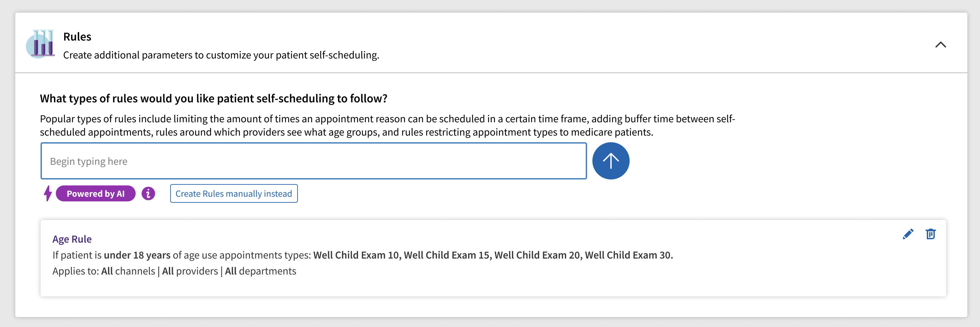Focus the 'Begin typing here' input field
980x327 pixels.
313,161
